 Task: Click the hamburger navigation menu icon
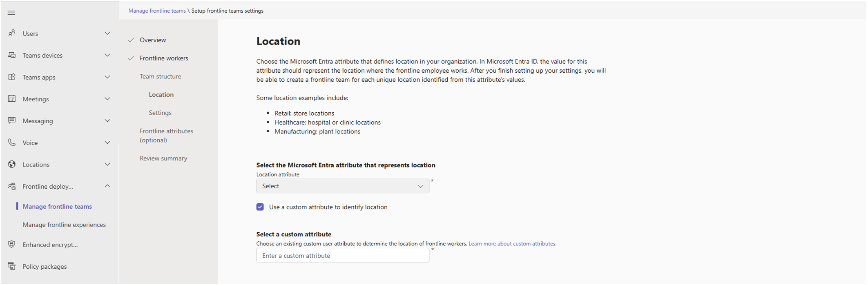point(11,13)
